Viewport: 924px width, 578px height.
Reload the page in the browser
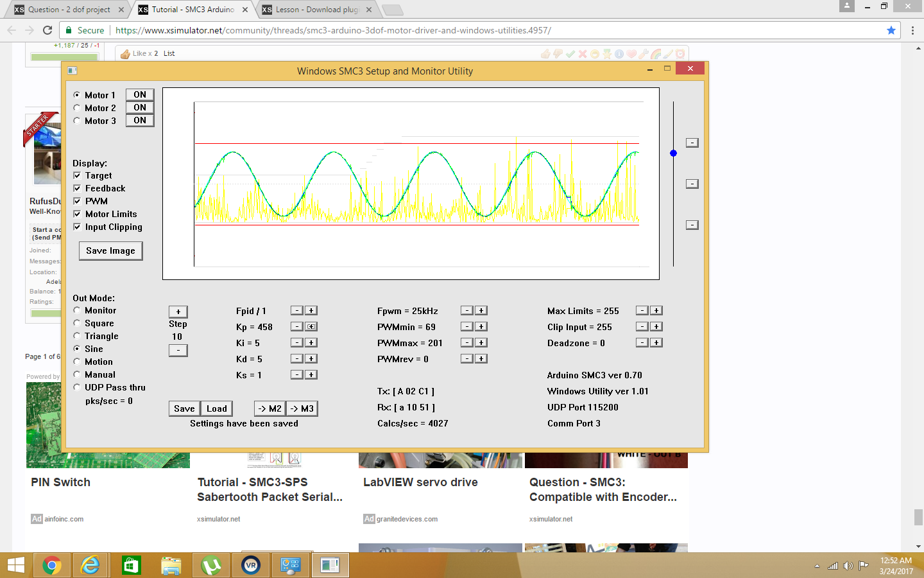pyautogui.click(x=47, y=30)
